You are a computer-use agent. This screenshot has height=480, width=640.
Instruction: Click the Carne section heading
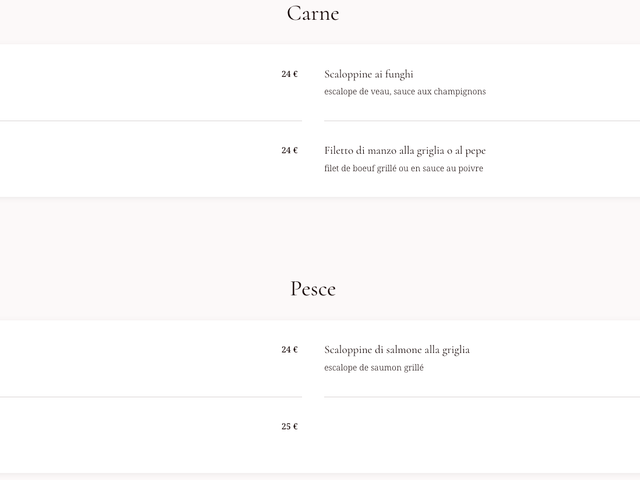(x=313, y=14)
